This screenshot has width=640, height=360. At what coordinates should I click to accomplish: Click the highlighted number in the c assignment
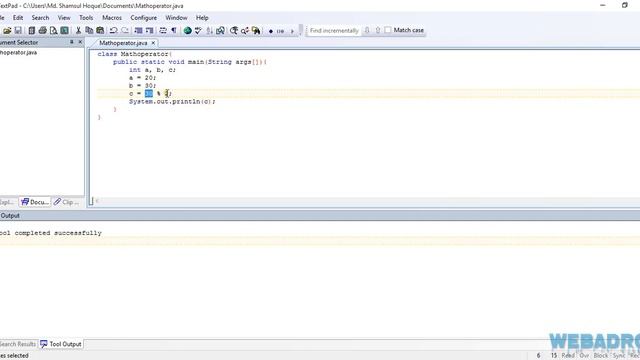(149, 93)
